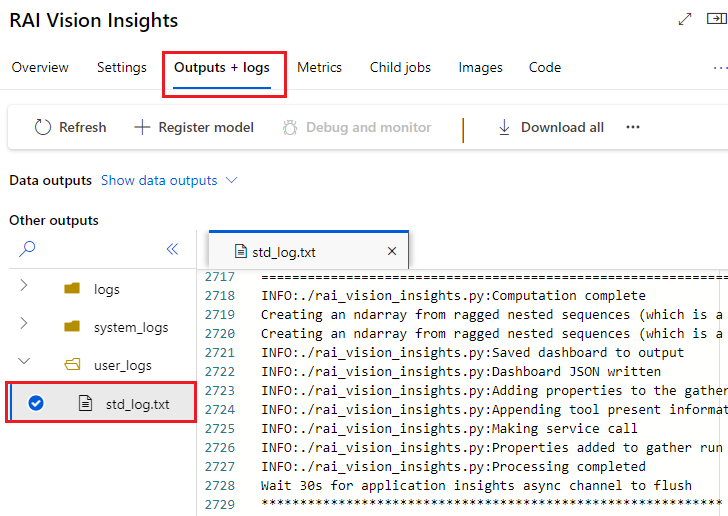728x516 pixels.
Task: Click the std_log.txt file icon in tree
Action: pyautogui.click(x=85, y=403)
